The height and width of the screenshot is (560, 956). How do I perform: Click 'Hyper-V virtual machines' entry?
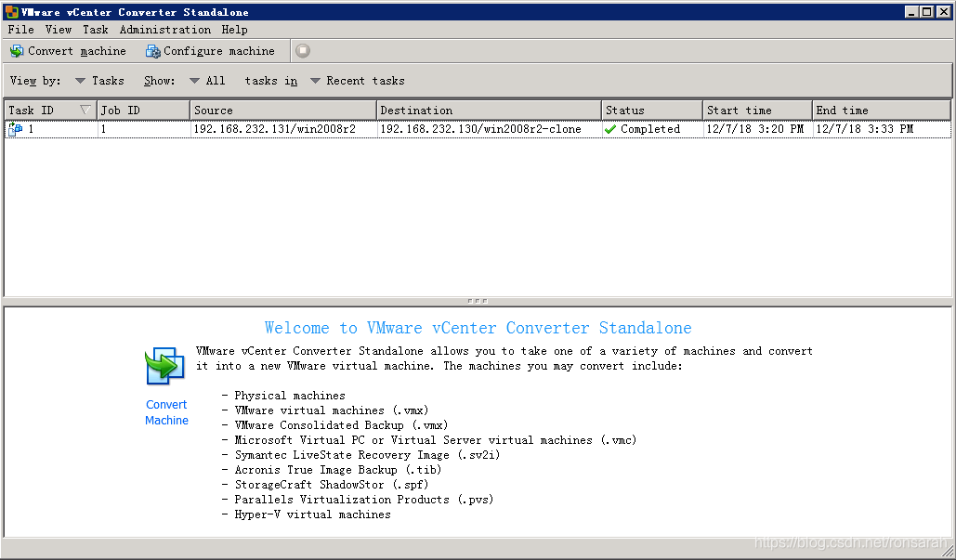(313, 514)
